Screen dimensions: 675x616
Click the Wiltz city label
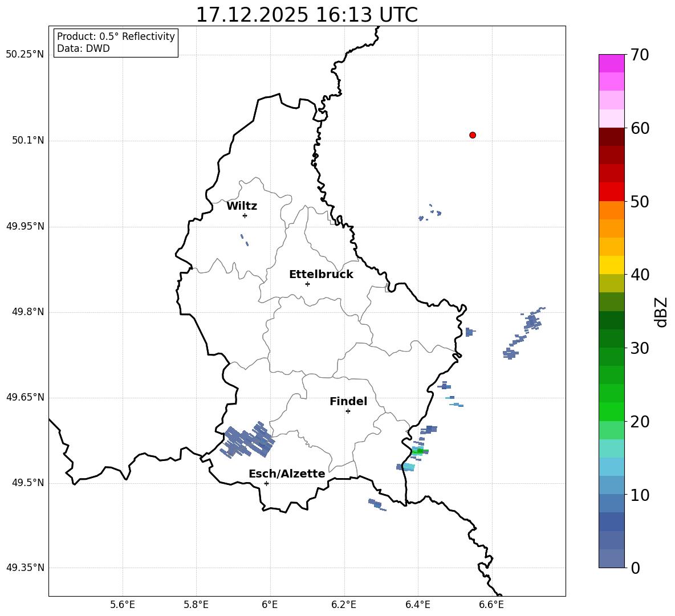[x=242, y=206]
